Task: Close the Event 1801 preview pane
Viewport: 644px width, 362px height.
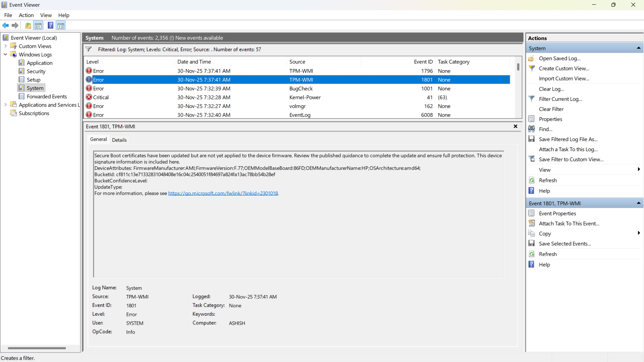Action: click(x=516, y=126)
